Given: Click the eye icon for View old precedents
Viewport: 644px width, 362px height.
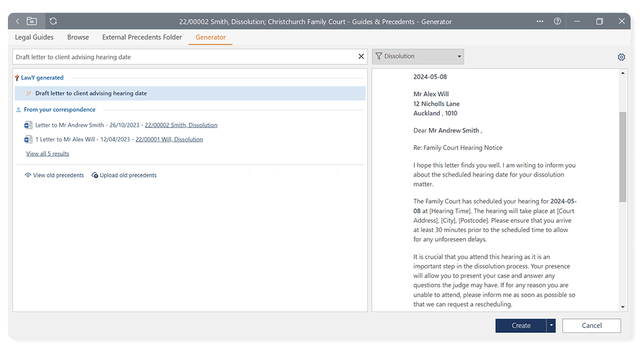Looking at the screenshot, I should coord(27,175).
